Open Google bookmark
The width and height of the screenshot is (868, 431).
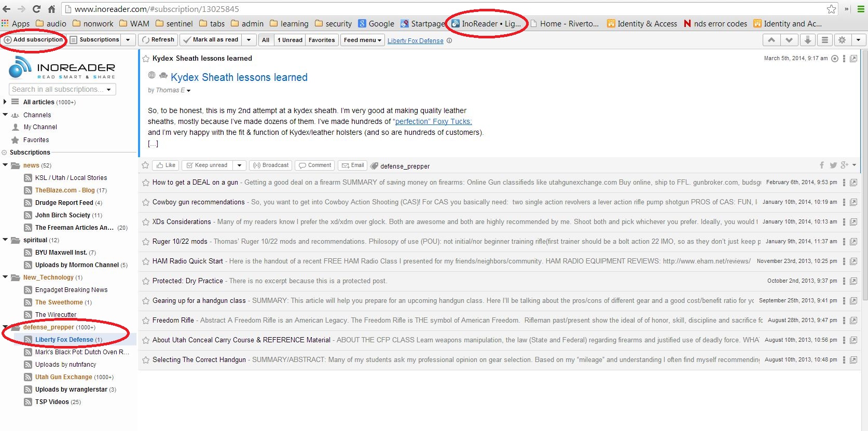point(376,24)
